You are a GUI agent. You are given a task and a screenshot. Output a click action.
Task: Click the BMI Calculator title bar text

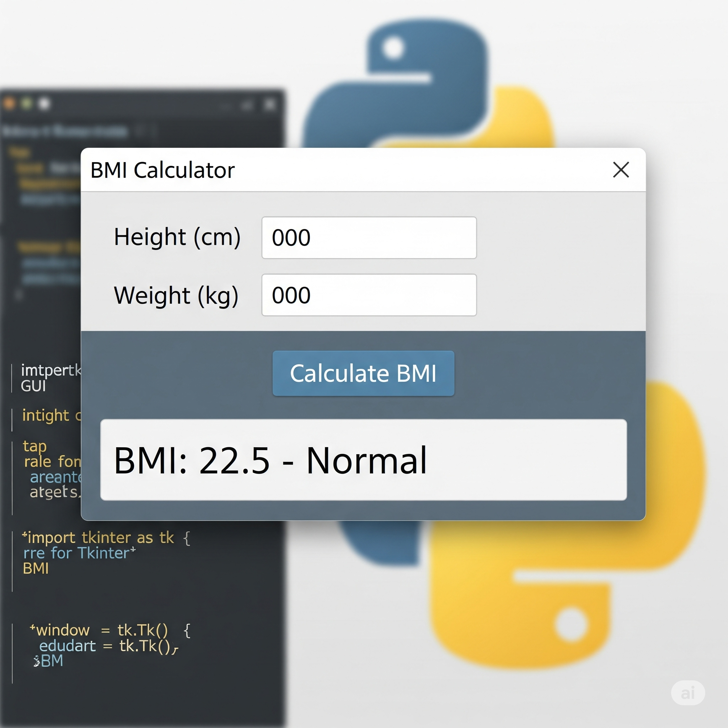coord(162,170)
